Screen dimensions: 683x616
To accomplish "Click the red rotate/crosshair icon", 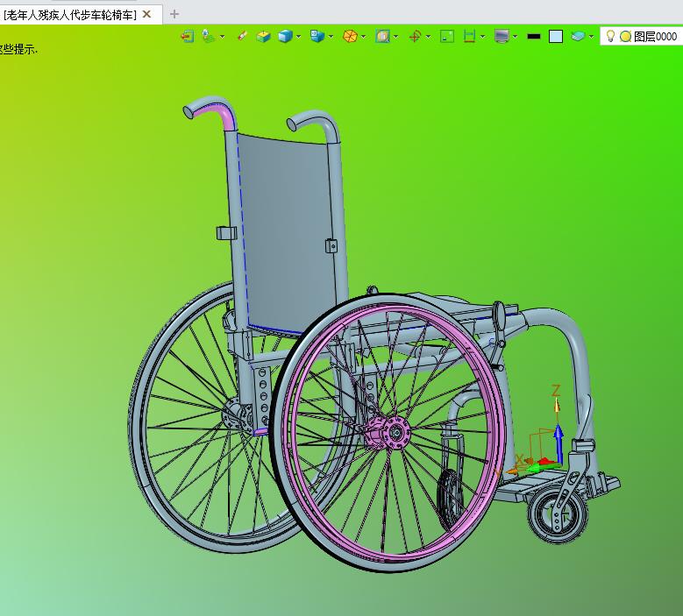I will tap(415, 36).
